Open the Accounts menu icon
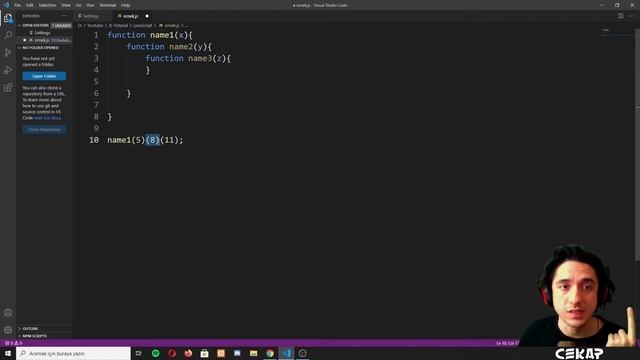The height and width of the screenshot is (360, 640). 8,313
